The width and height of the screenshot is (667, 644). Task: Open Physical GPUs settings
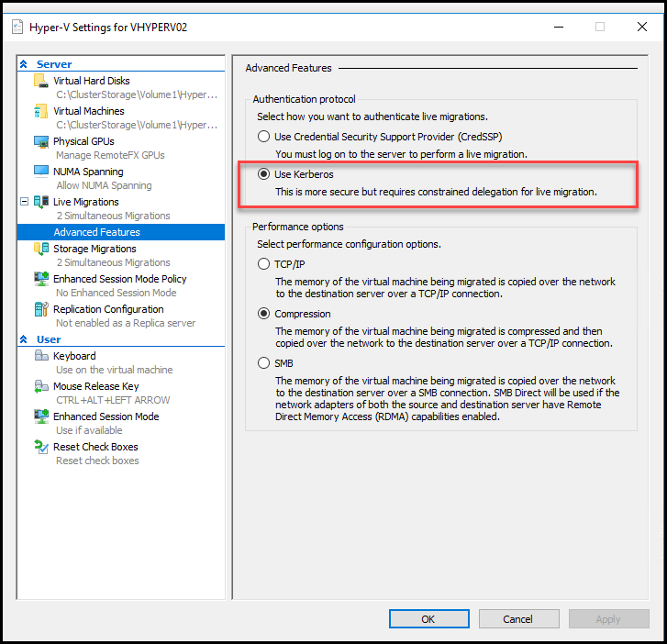point(83,141)
